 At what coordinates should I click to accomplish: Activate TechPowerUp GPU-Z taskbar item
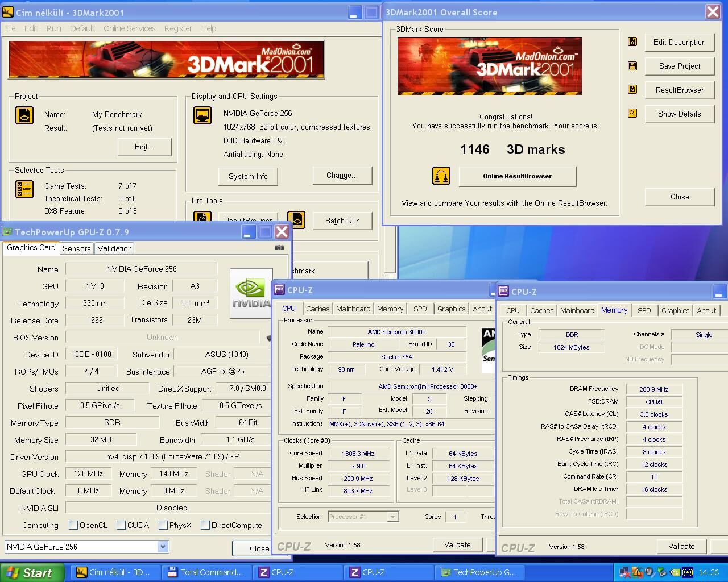pyautogui.click(x=479, y=572)
